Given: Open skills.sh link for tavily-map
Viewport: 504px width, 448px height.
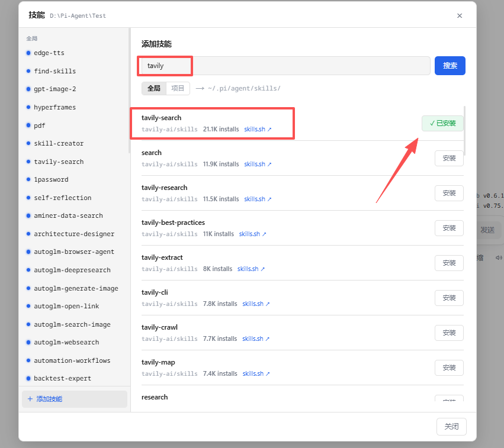Looking at the screenshot, I should [x=256, y=374].
